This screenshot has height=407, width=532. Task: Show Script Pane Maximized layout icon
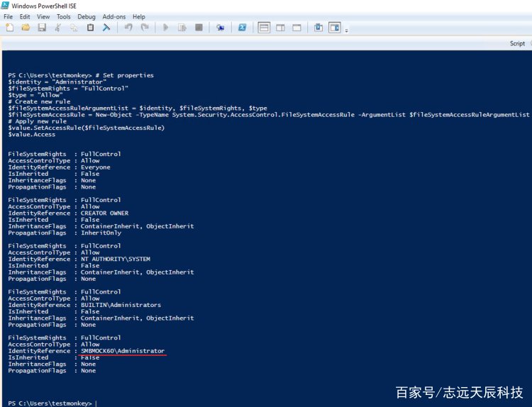[297, 28]
